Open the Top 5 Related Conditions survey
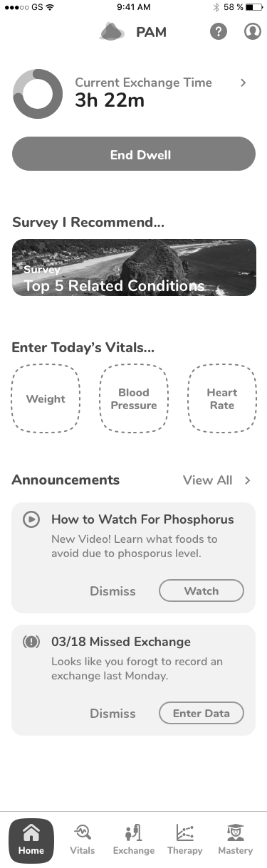The image size is (267, 868). 134,268
